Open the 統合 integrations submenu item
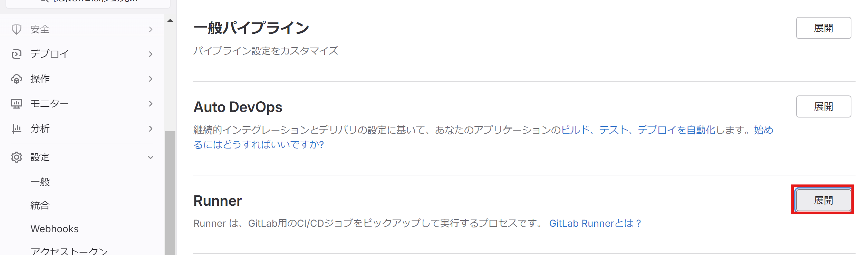This screenshot has width=868, height=255. tap(40, 205)
